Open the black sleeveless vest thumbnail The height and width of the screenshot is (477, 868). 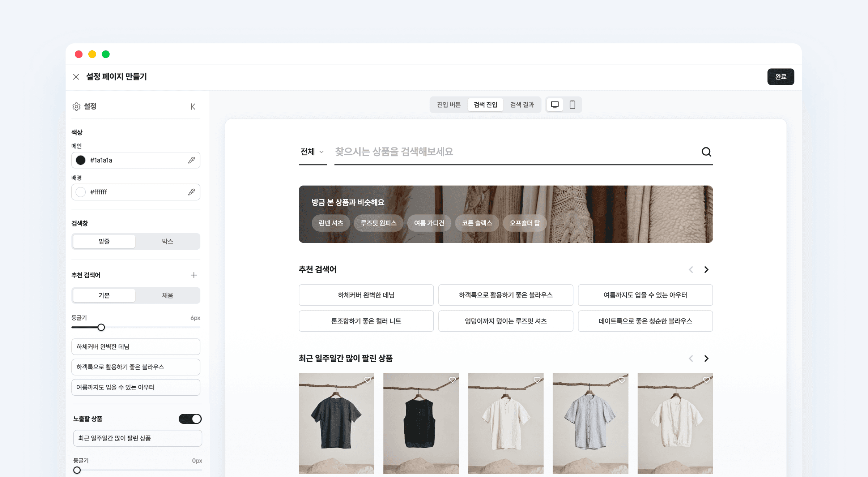pyautogui.click(x=421, y=424)
